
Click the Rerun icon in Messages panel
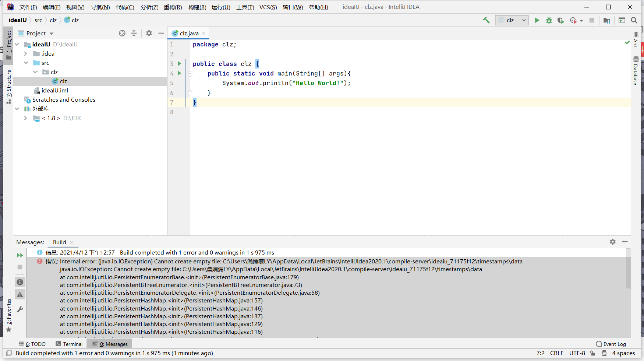(x=20, y=255)
